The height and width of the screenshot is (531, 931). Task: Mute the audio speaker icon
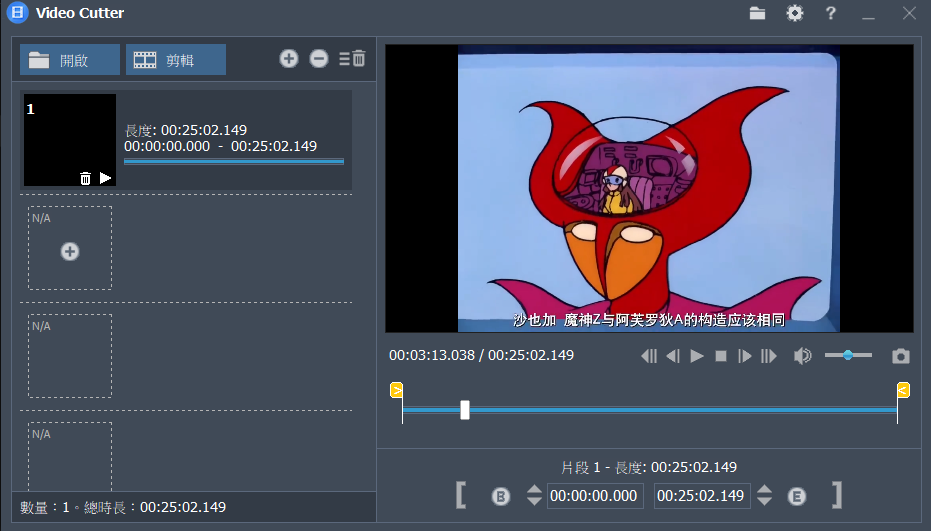803,356
